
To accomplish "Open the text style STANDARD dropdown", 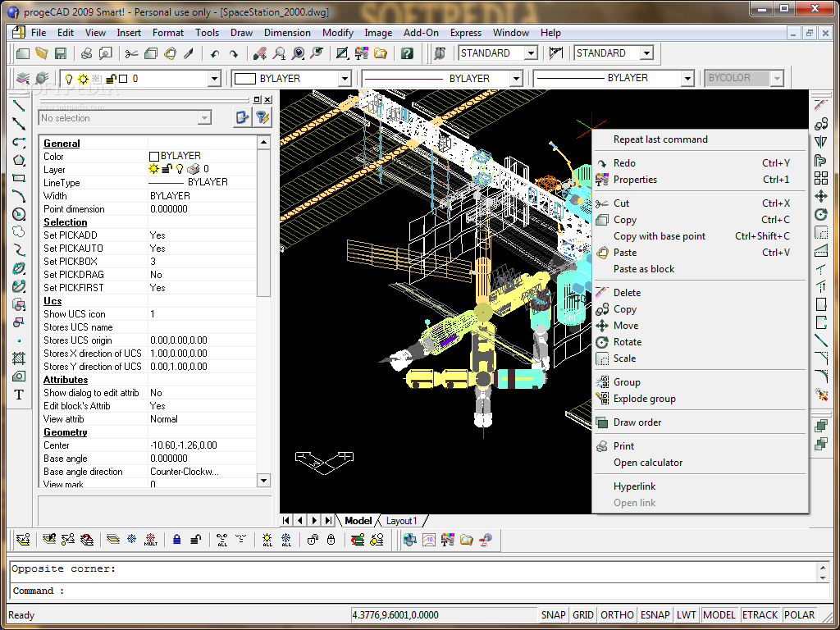I will [531, 53].
